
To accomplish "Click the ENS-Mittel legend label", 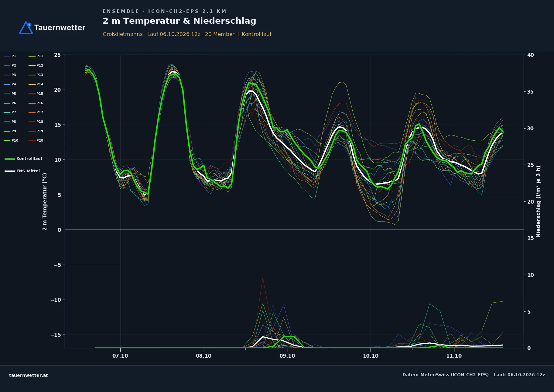I will coord(28,171).
